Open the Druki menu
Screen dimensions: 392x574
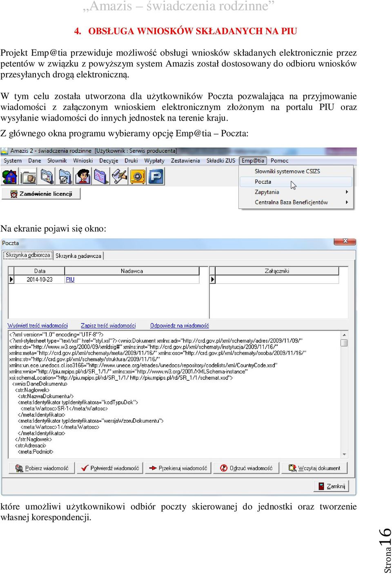[131, 161]
